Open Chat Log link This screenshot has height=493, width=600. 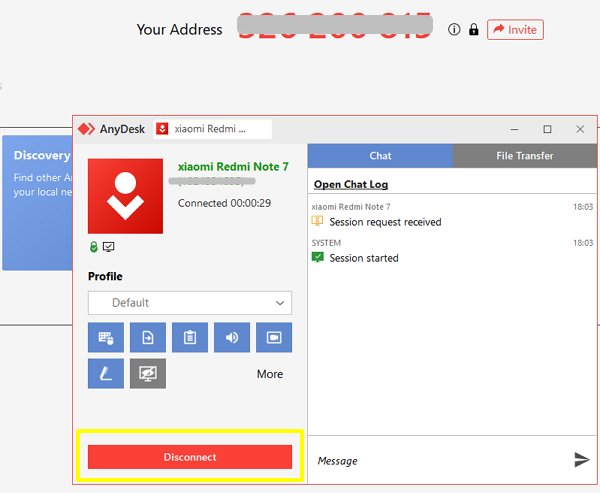(x=351, y=184)
